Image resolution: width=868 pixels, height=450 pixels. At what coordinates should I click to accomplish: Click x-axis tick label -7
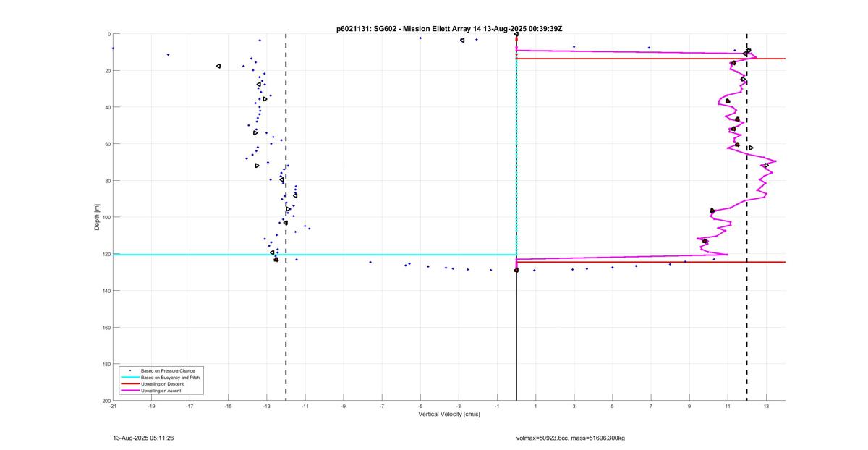[382, 407]
